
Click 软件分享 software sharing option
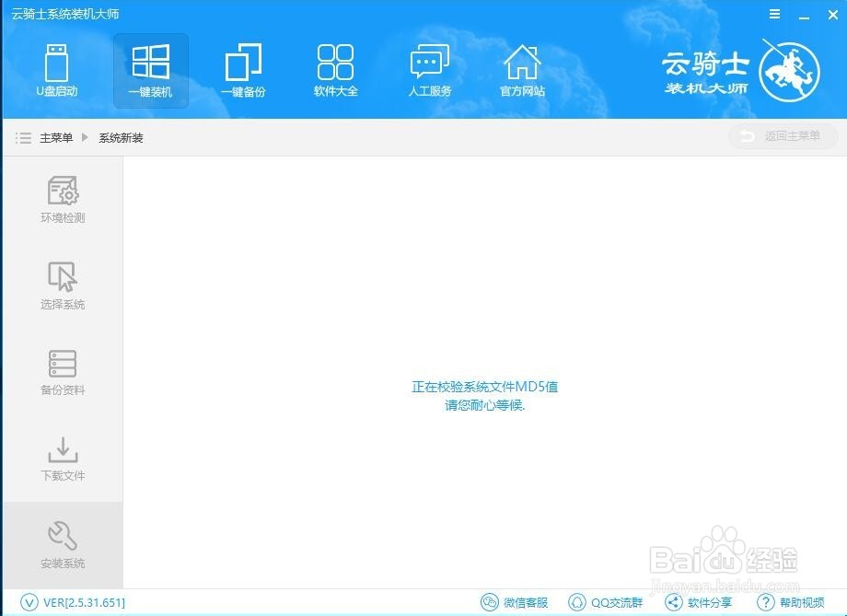[x=700, y=602]
